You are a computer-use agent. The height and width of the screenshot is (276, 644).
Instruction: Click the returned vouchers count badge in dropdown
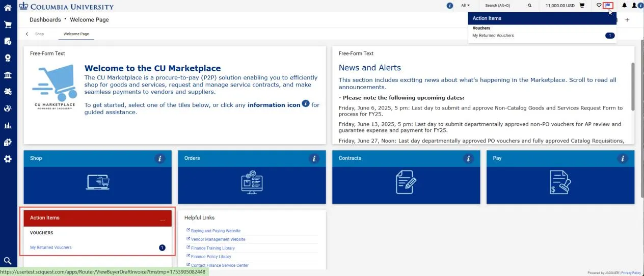tap(610, 36)
